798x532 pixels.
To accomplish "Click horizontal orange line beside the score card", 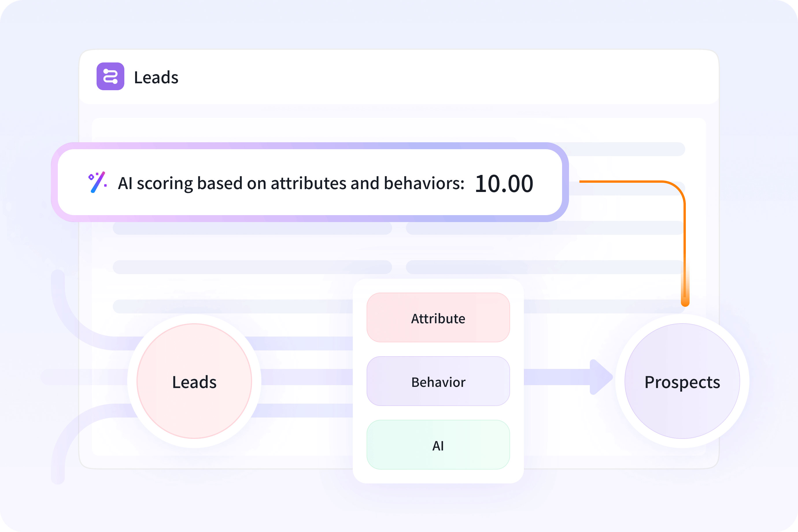I will click(618, 182).
